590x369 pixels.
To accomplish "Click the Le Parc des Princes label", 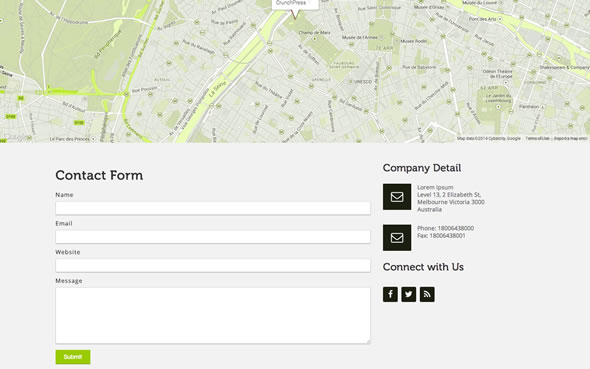I will point(70,139).
